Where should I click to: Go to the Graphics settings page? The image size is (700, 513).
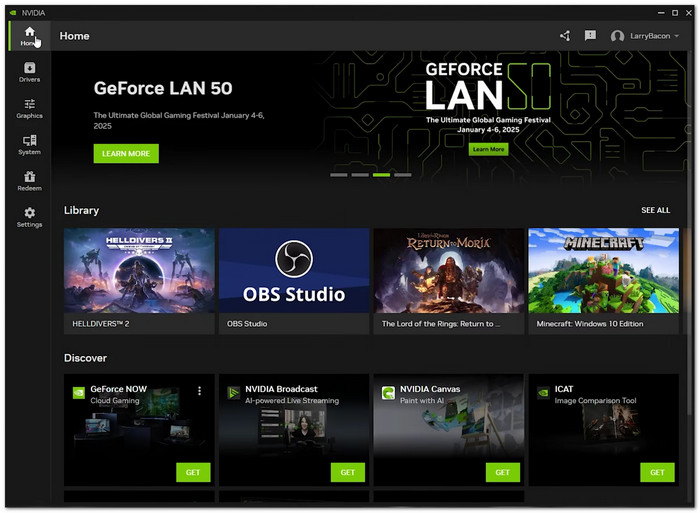29,108
